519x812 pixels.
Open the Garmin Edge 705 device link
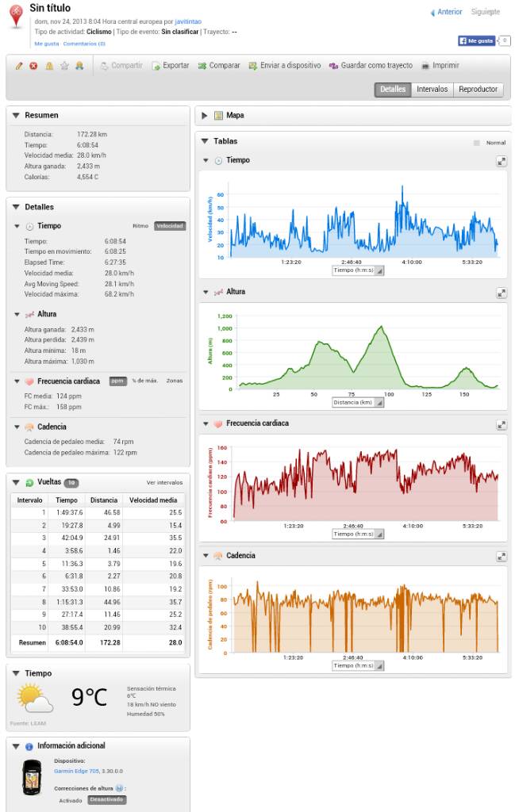tap(77, 771)
